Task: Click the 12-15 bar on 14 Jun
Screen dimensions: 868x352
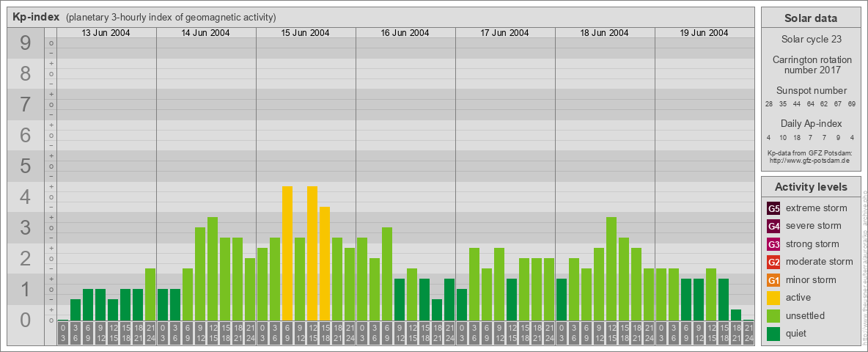Action: [213, 269]
